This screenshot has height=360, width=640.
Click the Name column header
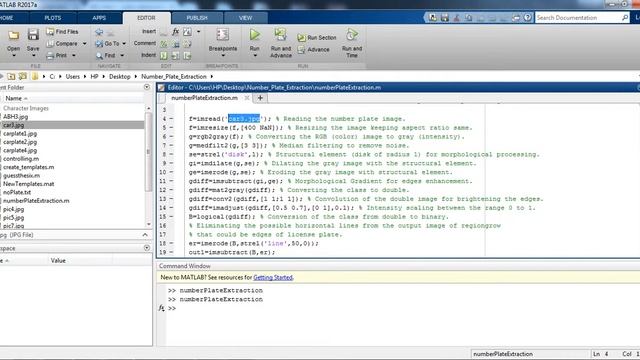point(13,98)
